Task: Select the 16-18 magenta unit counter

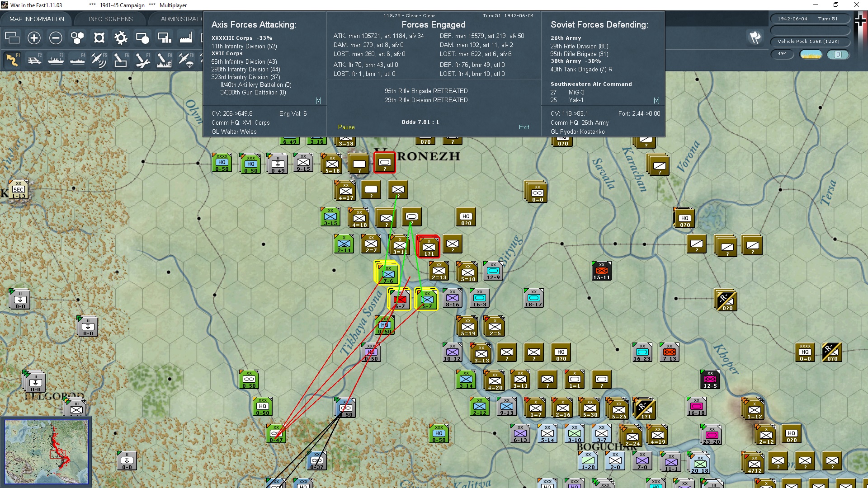Action: 697,407
